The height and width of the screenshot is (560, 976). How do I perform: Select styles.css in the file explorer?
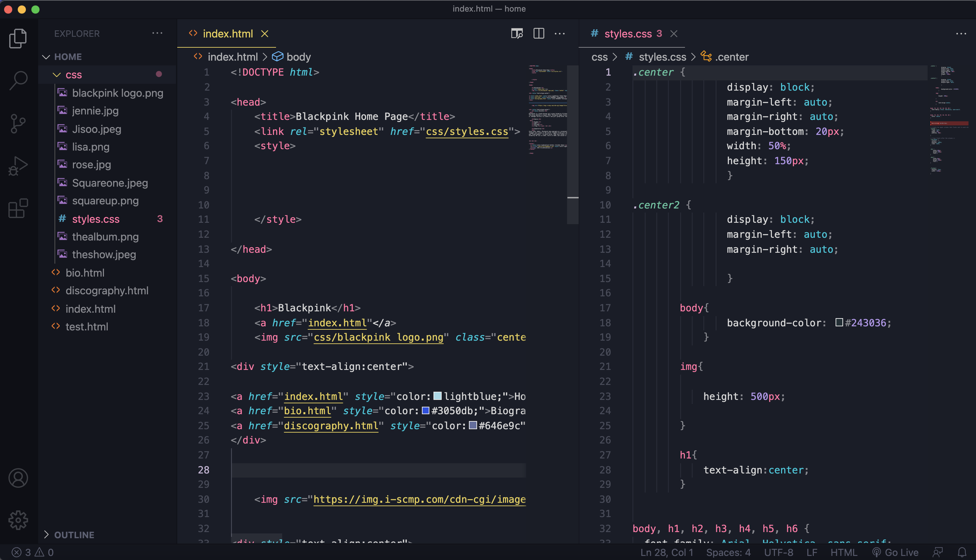point(95,219)
